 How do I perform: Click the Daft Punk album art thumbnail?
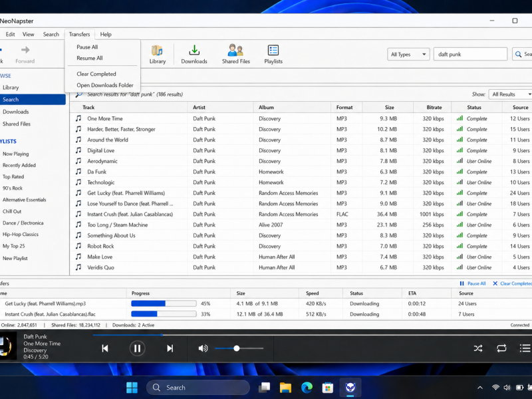[8, 346]
